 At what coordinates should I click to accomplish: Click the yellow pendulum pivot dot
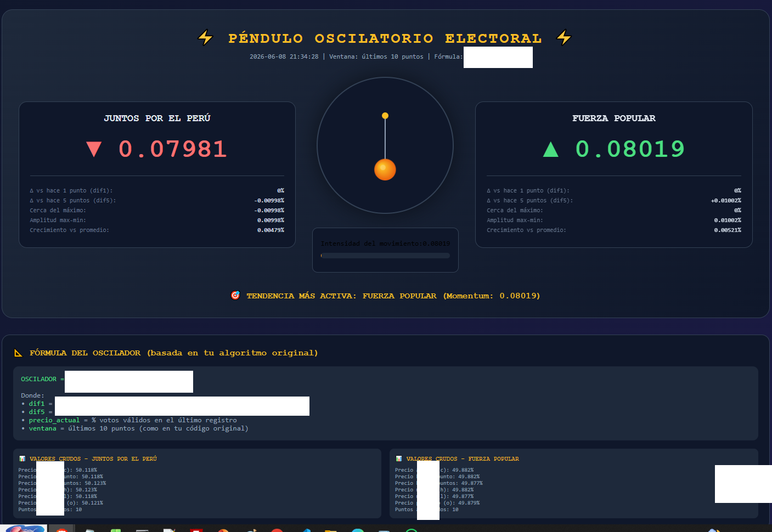(x=385, y=116)
